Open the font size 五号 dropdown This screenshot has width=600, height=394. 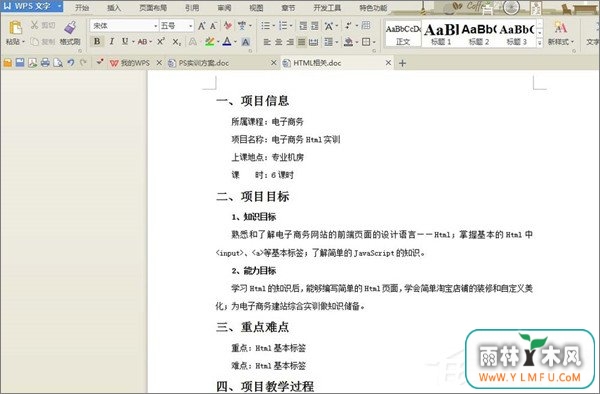click(191, 26)
